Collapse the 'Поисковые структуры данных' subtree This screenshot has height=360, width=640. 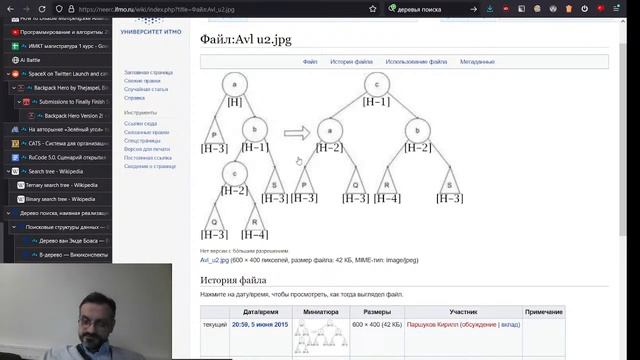(14, 227)
